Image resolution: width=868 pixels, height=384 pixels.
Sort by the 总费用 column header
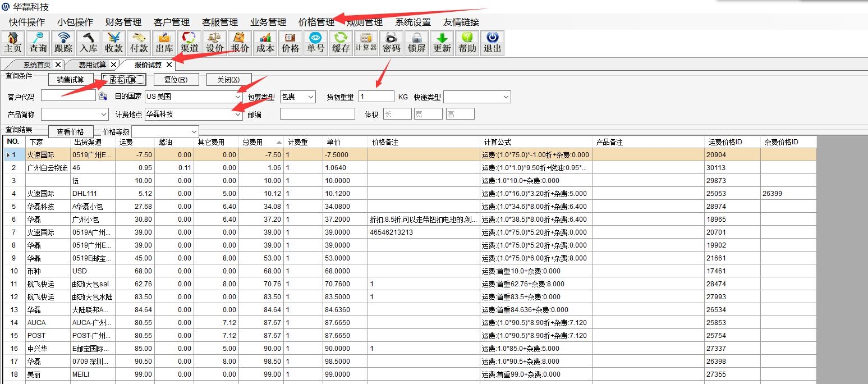260,143
